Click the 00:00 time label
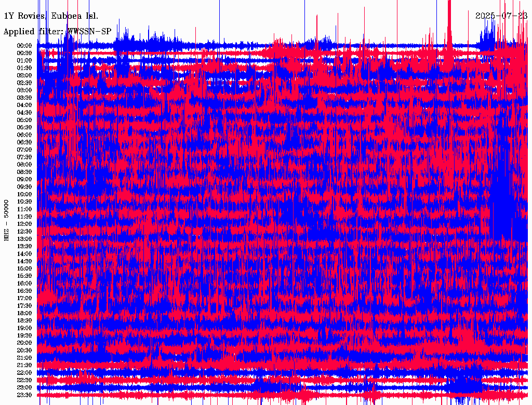The width and height of the screenshot is (532, 405). tap(24, 46)
